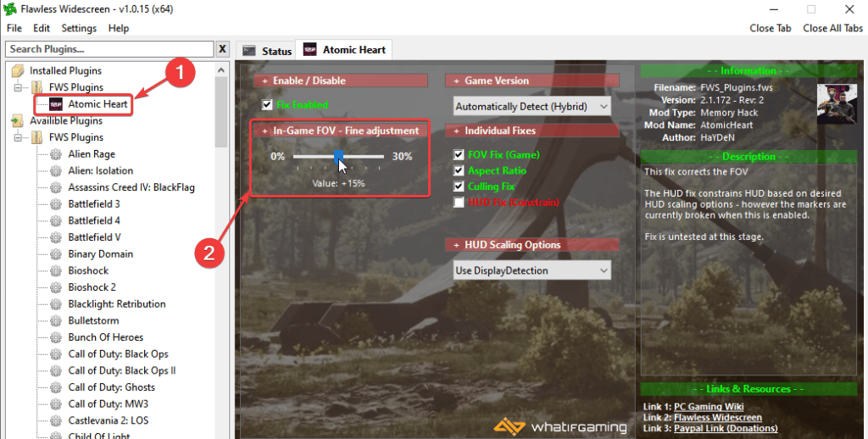Click the Installed Plugins folder icon

pos(18,71)
